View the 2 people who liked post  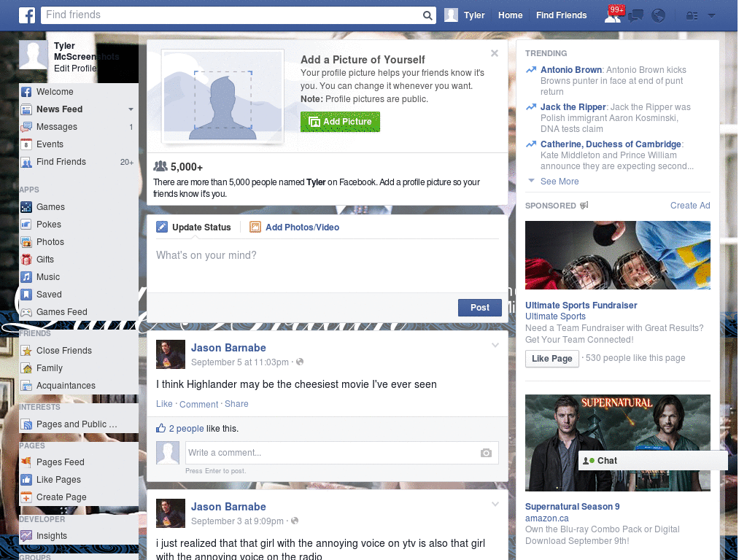pos(186,429)
